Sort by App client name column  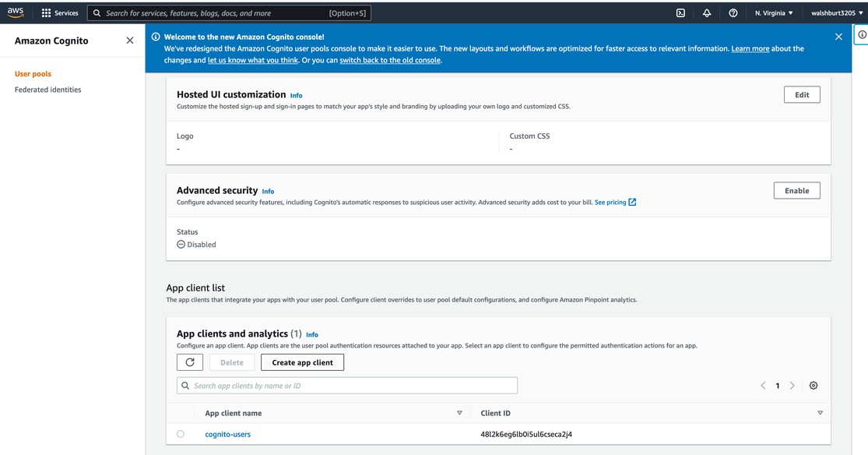coord(459,413)
